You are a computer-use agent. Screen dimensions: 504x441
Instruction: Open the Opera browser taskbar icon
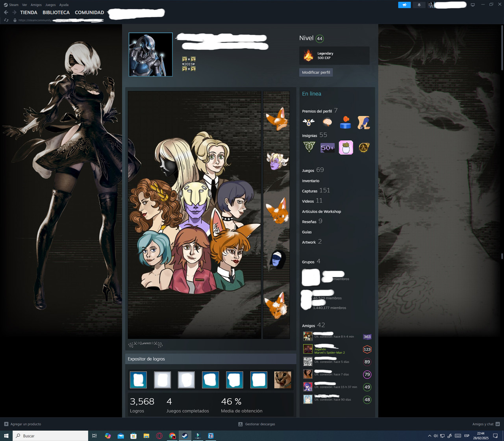[159, 435]
